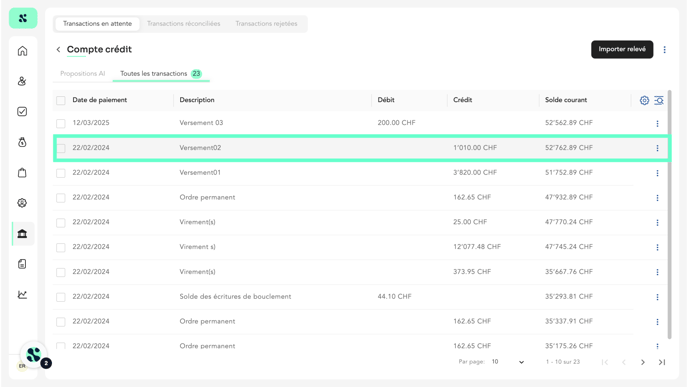Open row menu for Versement02

(657, 148)
